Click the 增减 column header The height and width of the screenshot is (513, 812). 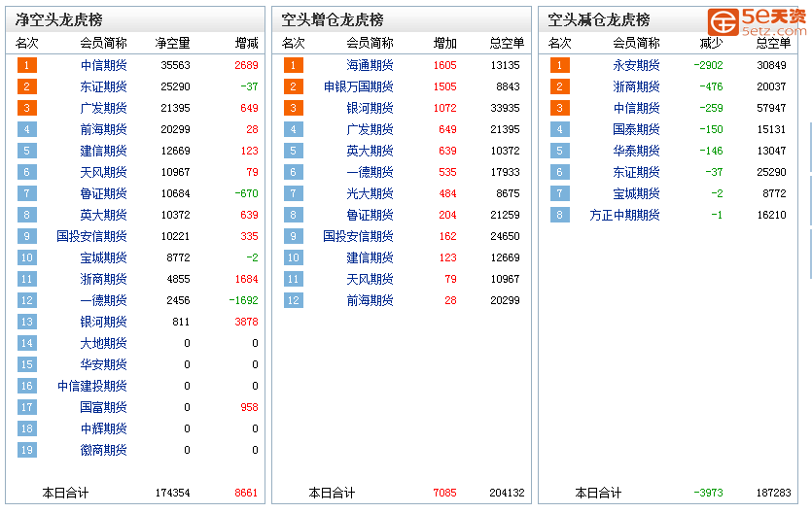tap(246, 43)
